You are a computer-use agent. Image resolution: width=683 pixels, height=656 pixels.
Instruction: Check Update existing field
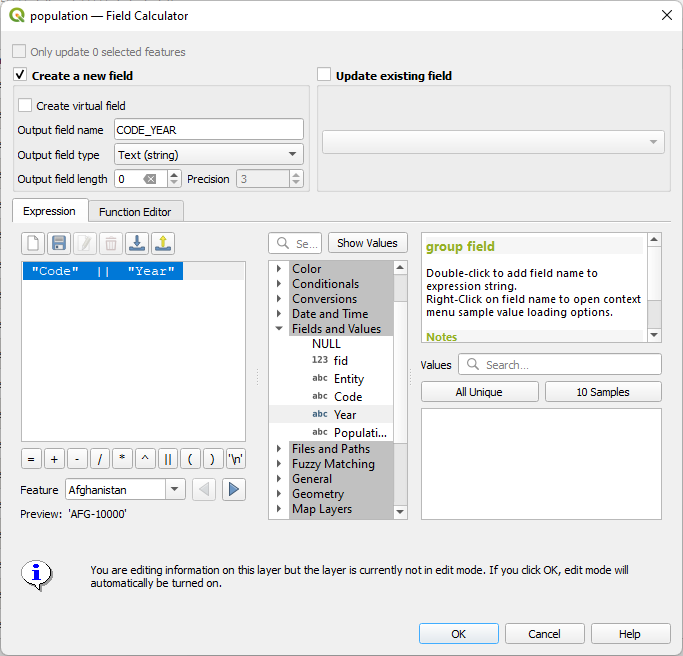[x=324, y=74]
